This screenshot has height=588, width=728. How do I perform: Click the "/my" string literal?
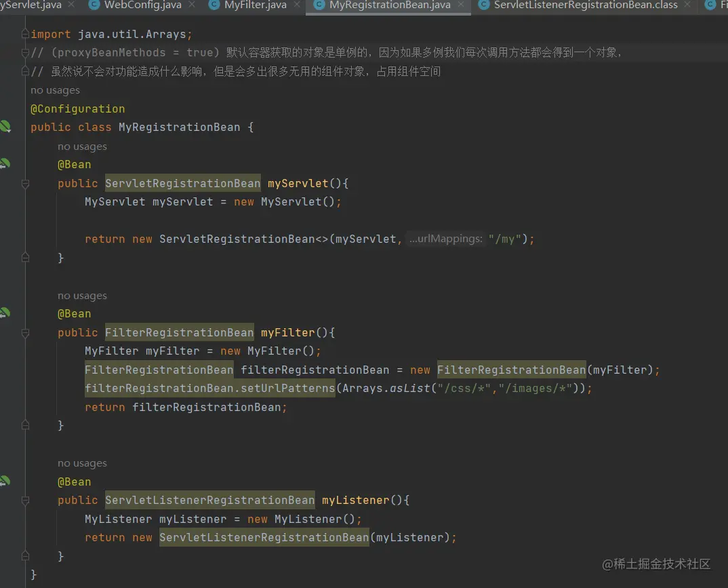pos(505,239)
